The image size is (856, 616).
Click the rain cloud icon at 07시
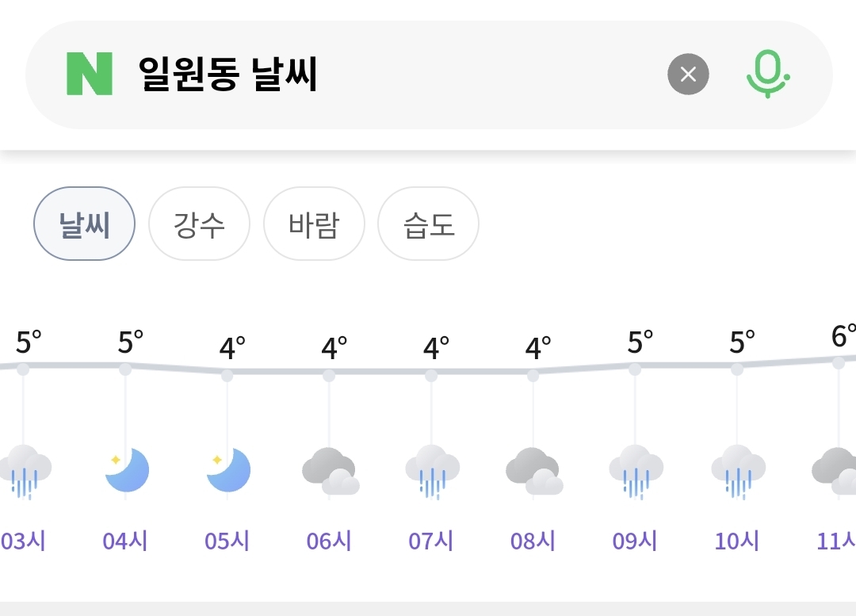pos(432,471)
